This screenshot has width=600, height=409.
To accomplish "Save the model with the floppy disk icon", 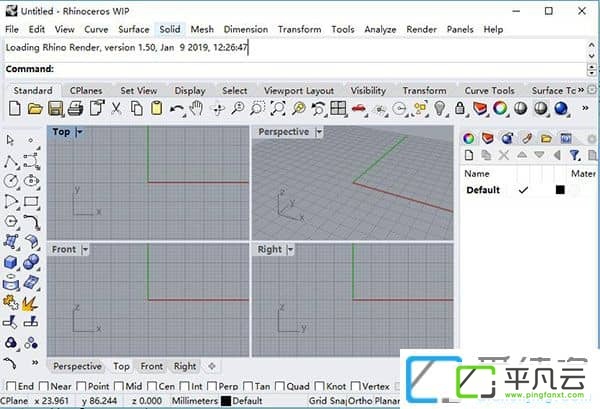I will tap(55, 109).
